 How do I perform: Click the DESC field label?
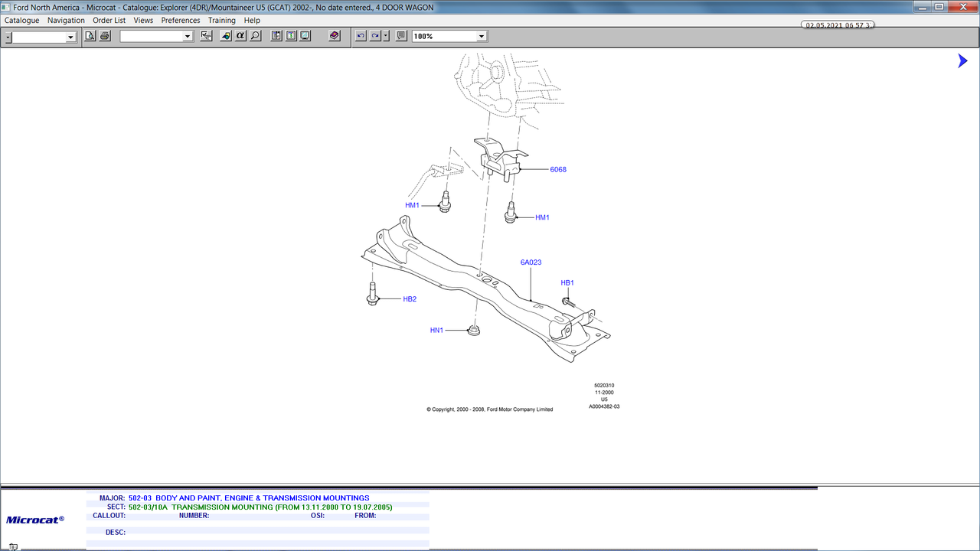coord(116,533)
